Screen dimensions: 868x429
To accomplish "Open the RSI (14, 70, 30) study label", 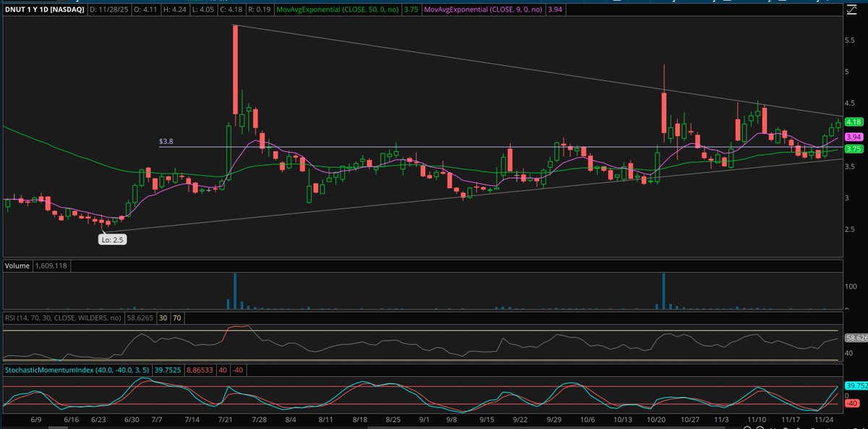I will coord(61,318).
